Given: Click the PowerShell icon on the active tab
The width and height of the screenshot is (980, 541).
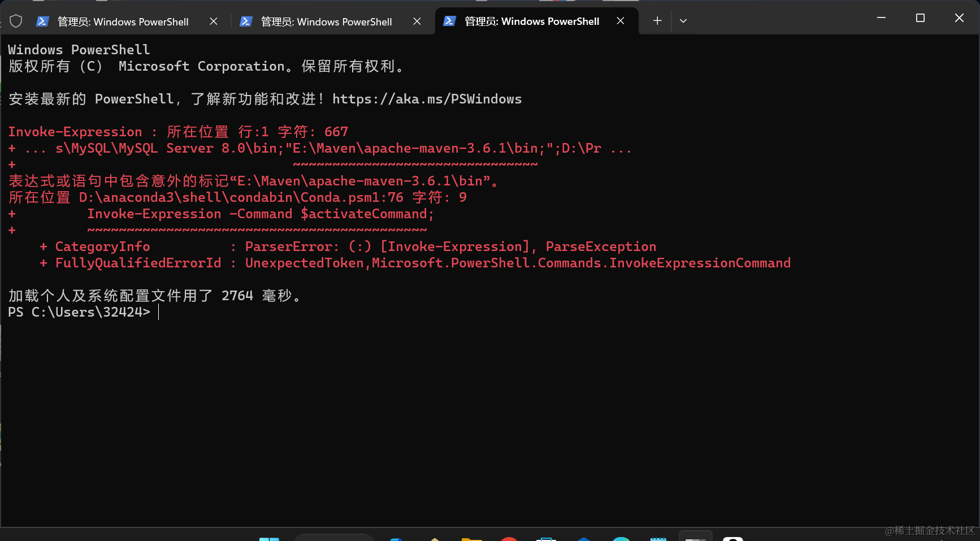Looking at the screenshot, I should (449, 21).
